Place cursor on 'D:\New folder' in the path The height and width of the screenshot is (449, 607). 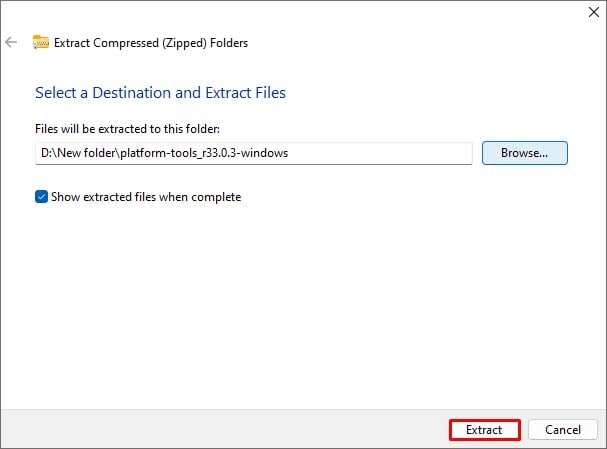coord(78,153)
